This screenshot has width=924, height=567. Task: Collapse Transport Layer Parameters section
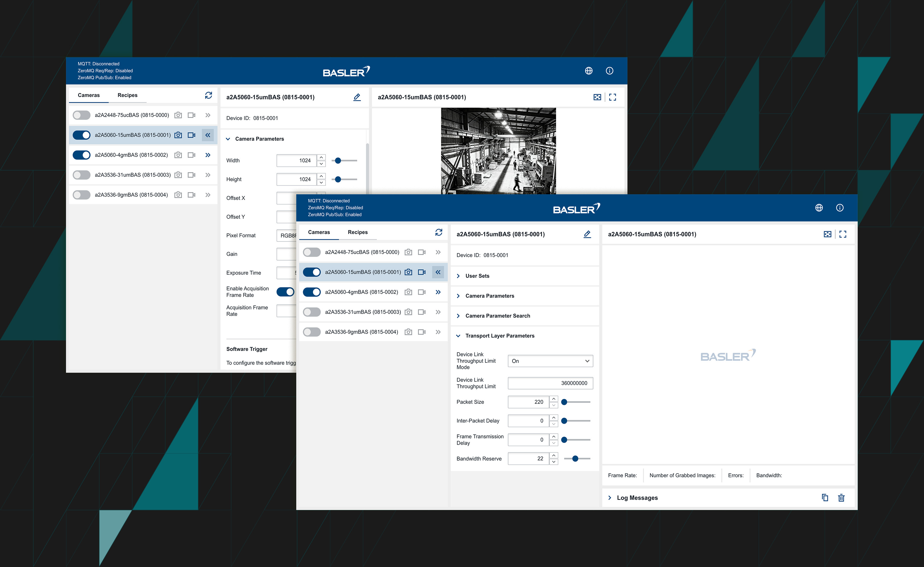pos(500,336)
